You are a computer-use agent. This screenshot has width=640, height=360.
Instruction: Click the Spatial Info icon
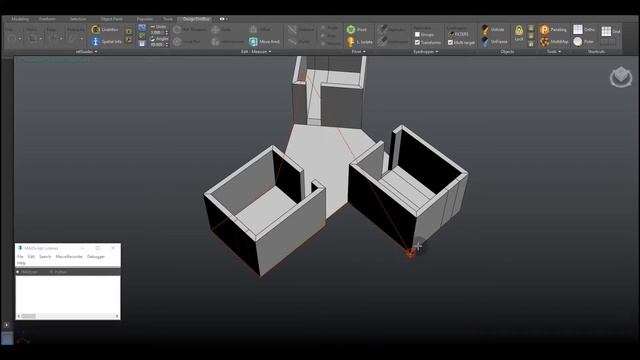tap(96, 41)
